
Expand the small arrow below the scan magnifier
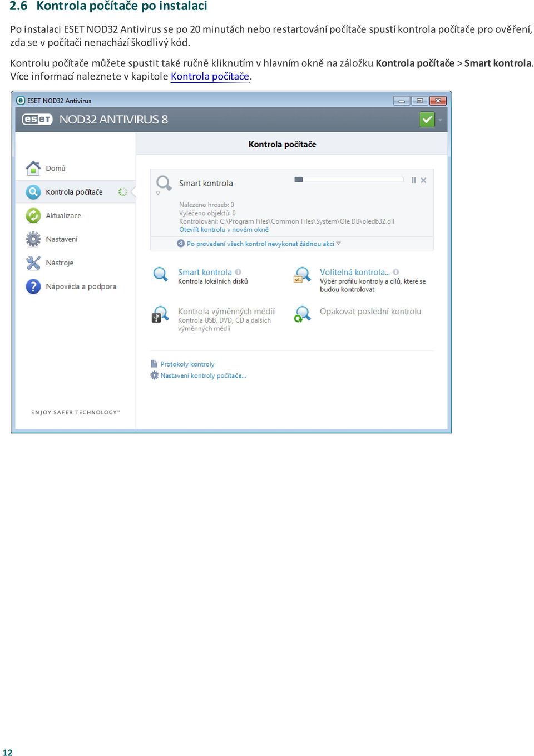click(158, 194)
